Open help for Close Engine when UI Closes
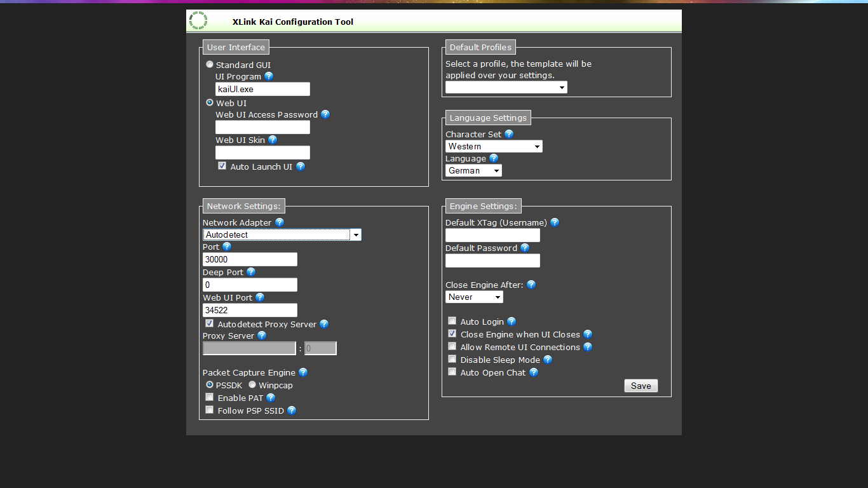This screenshot has height=488, width=868. click(588, 334)
